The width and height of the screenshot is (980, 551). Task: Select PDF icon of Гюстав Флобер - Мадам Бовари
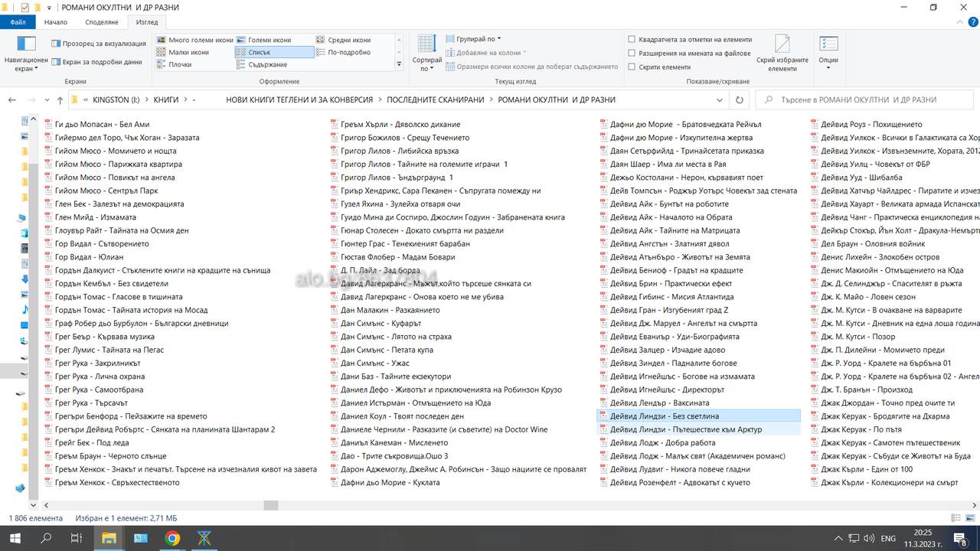(334, 257)
